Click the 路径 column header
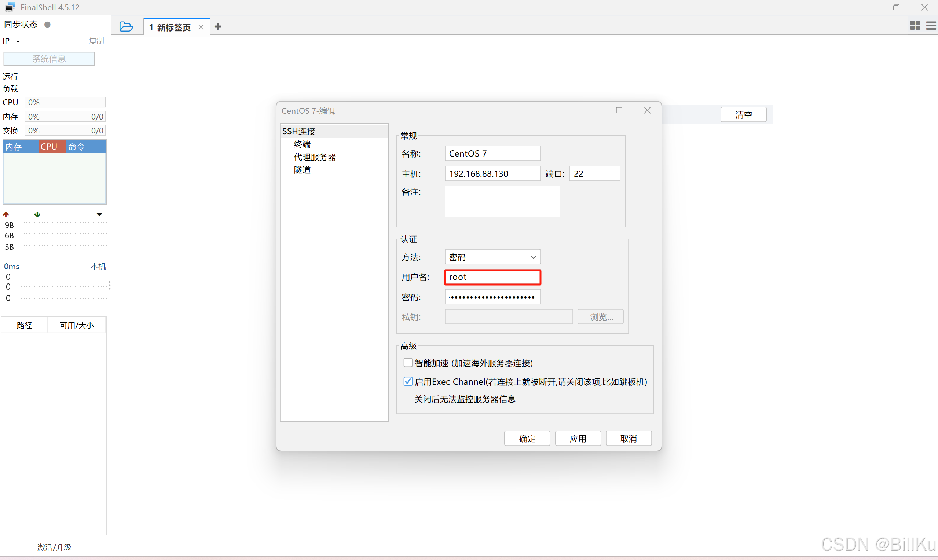Screen dimensions: 938x560 (25, 325)
